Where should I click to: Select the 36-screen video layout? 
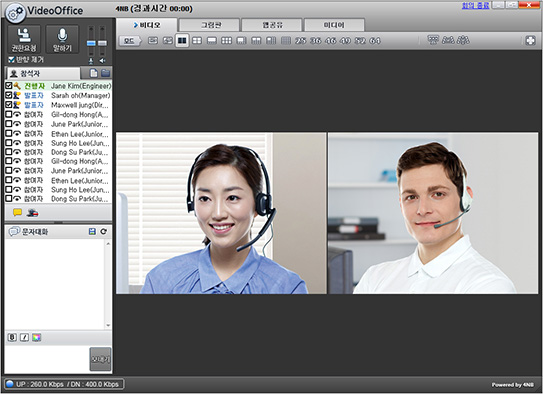pos(315,41)
